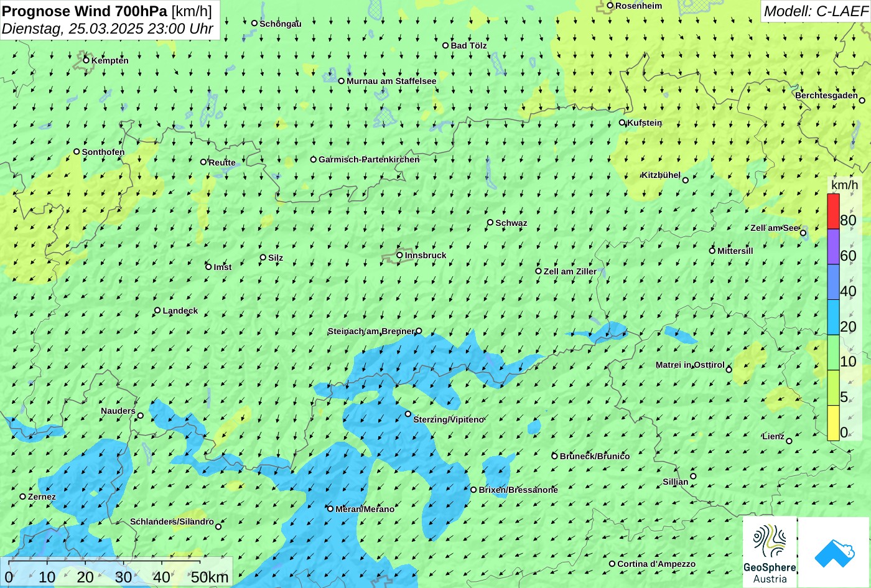The width and height of the screenshot is (871, 588).
Task: Click the 'Garmisch-Partenkirchen' label
Action: click(x=369, y=159)
